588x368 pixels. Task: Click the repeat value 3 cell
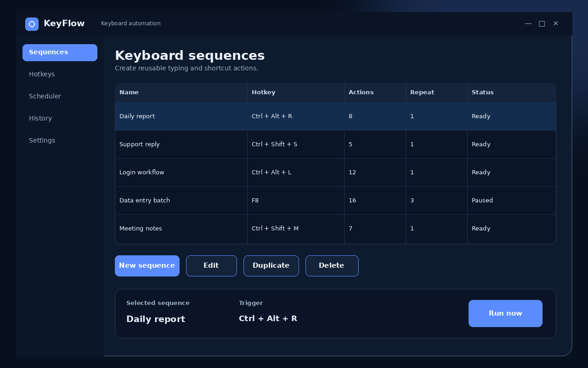[436, 201]
